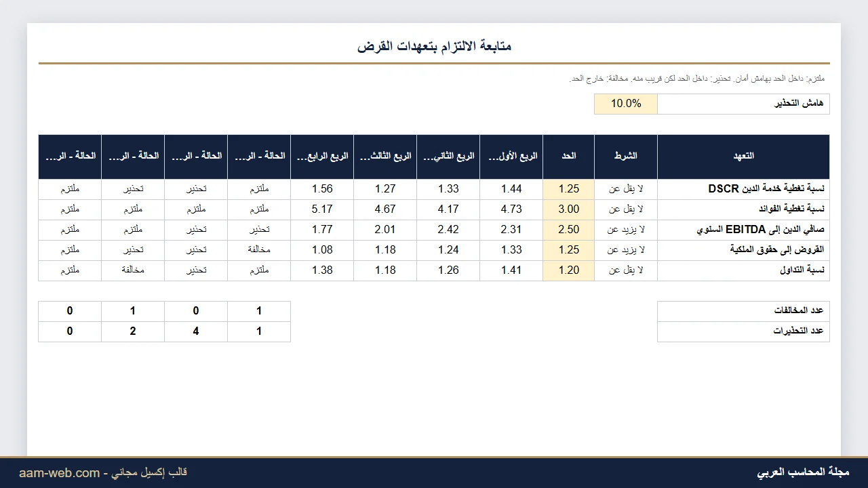The height and width of the screenshot is (488, 868).
Task: Select the limit cell 2.50
Action: 569,230
